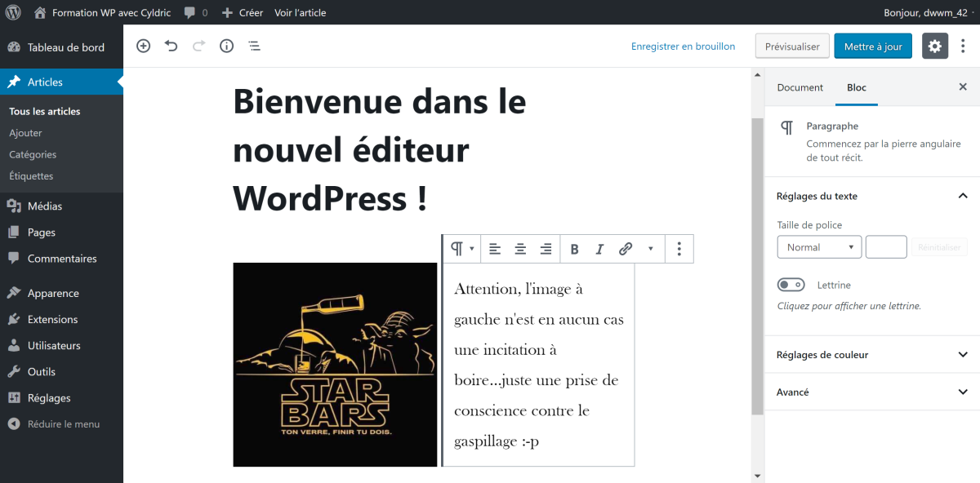This screenshot has height=483, width=980.
Task: Collapse menu with Réduire le menu
Action: [x=61, y=424]
